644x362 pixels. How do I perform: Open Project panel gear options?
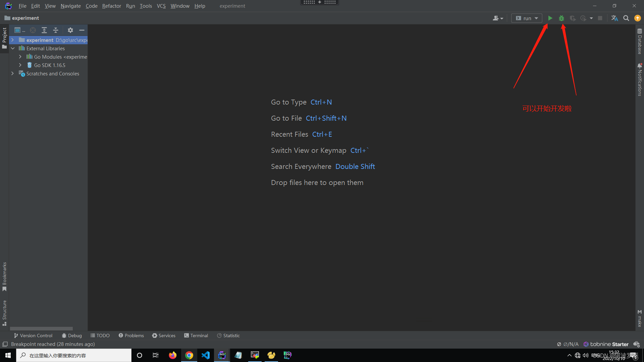coord(70,30)
